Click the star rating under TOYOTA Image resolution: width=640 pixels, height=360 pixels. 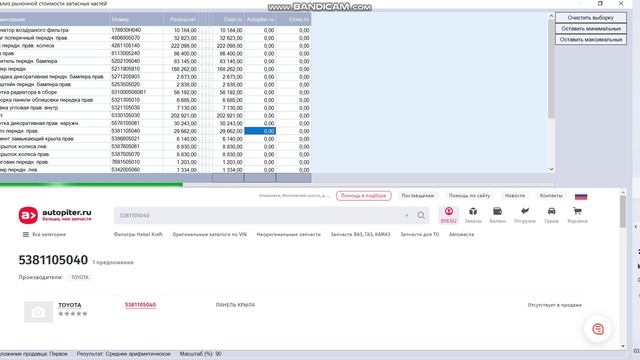73,314
